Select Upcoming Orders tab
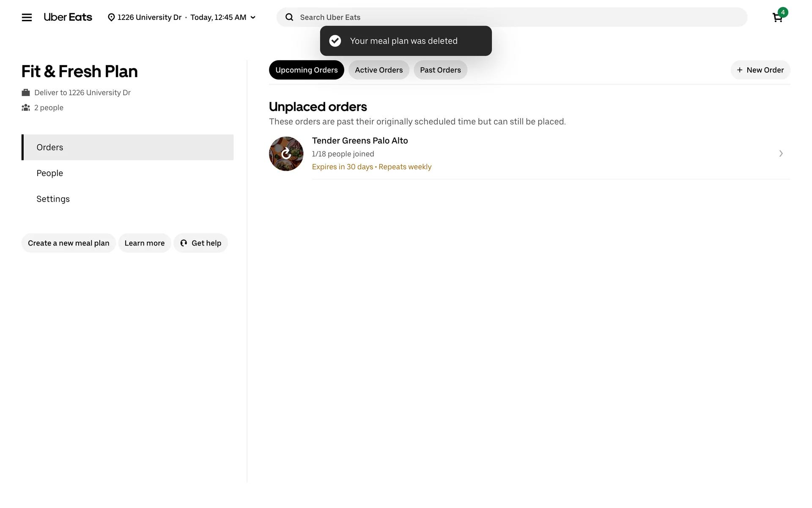The image size is (812, 508). coord(306,70)
